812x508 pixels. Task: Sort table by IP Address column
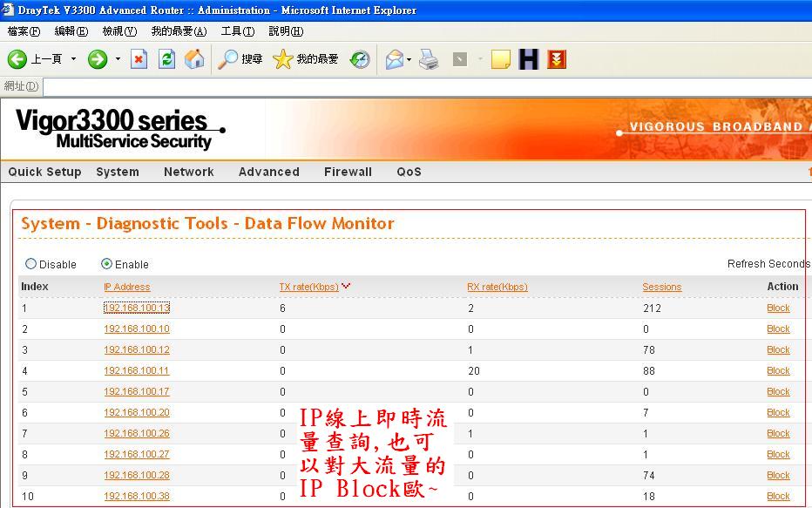click(x=127, y=287)
